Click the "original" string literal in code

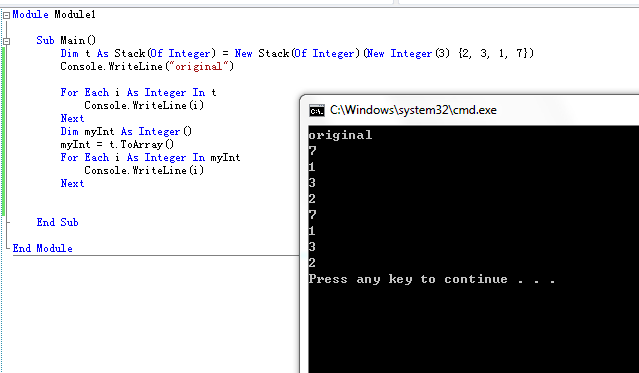(198, 66)
